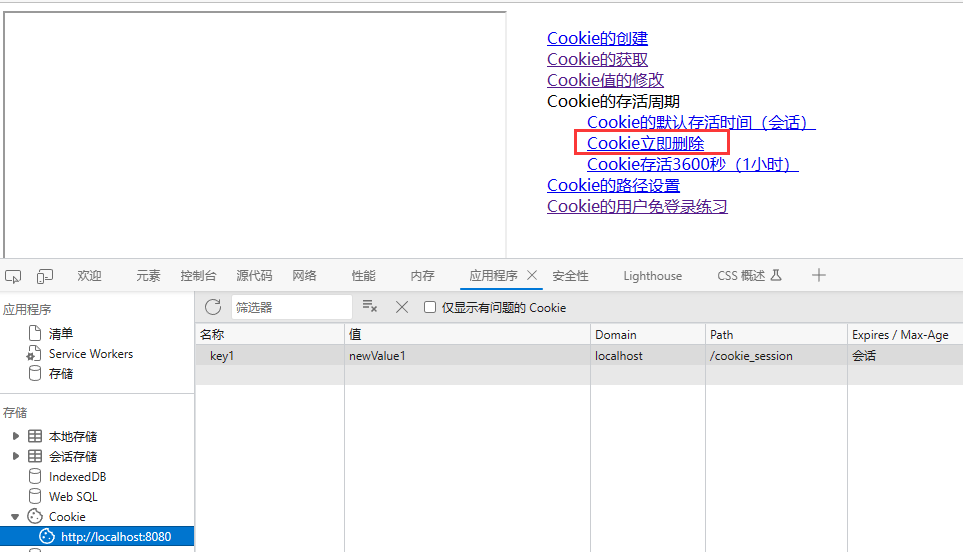The height and width of the screenshot is (552, 963).
Task: Select the newValue1 cell
Action: coord(467,356)
